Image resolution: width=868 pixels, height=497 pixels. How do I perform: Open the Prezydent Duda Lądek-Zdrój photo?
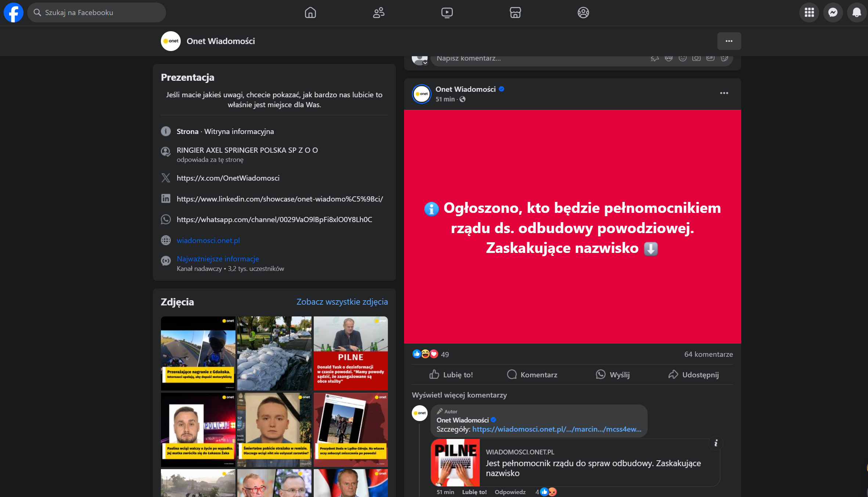[x=351, y=430]
